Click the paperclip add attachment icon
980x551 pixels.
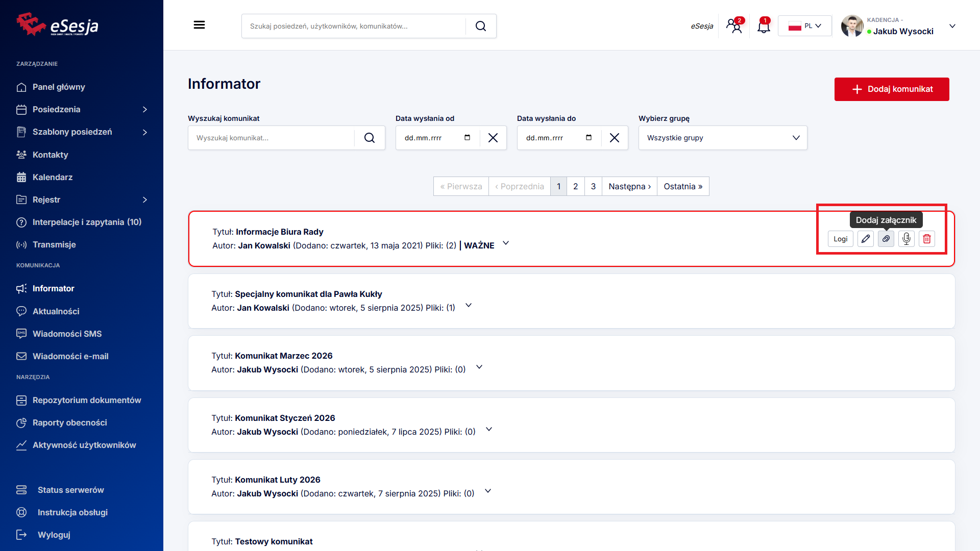(x=886, y=239)
